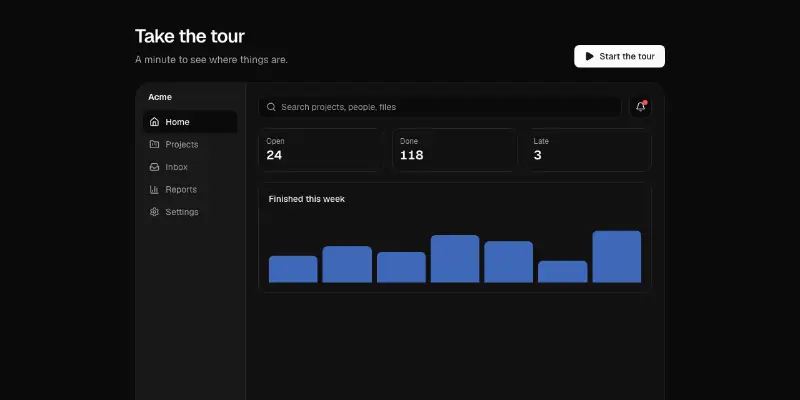Click the shortest chart bar
800x400 pixels.
click(562, 272)
